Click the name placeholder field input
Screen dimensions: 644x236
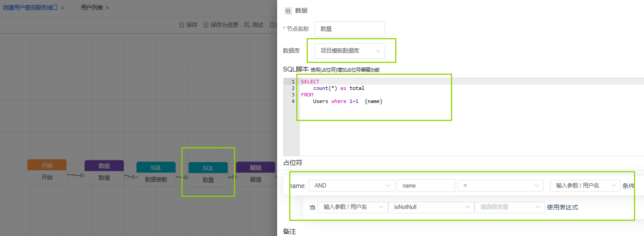(425, 186)
